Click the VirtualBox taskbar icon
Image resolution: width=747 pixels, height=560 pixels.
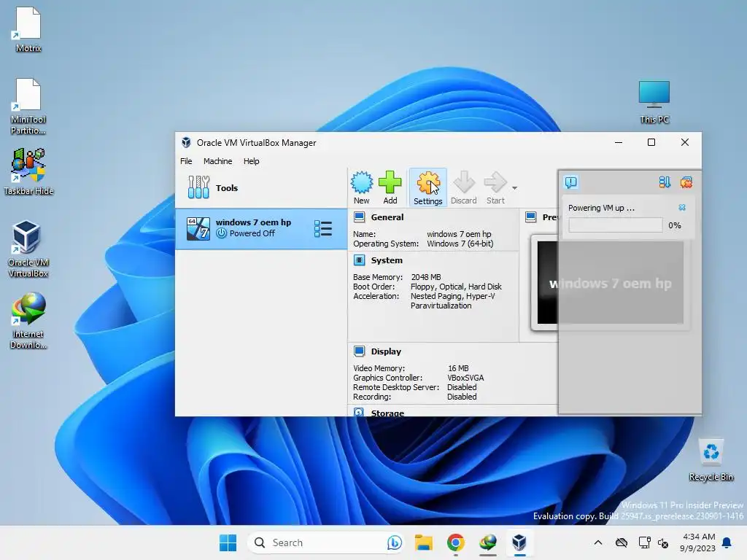point(519,542)
